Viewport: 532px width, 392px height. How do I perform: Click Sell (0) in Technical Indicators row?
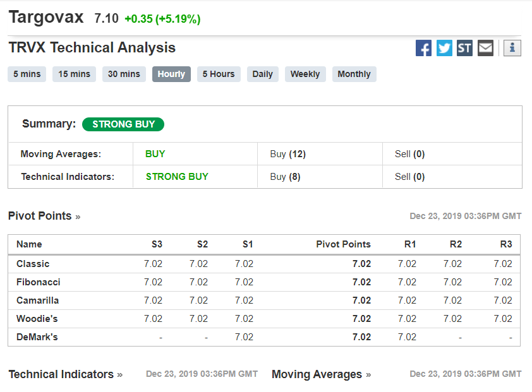coord(409,177)
